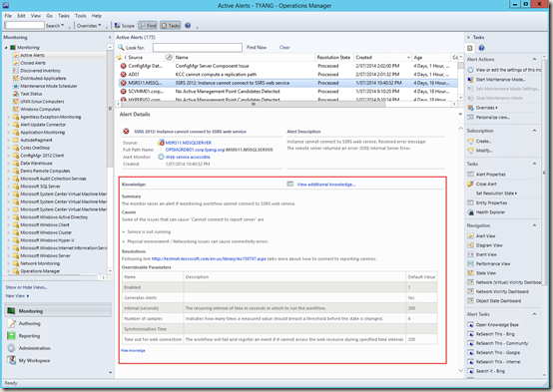Click the My Workspace icon
The width and height of the screenshot is (553, 392).
(x=12, y=360)
